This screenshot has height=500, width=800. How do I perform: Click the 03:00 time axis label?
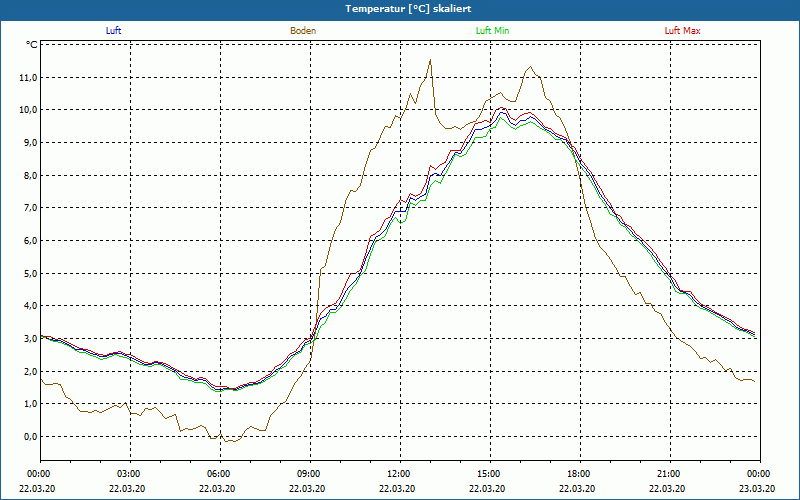128,474
